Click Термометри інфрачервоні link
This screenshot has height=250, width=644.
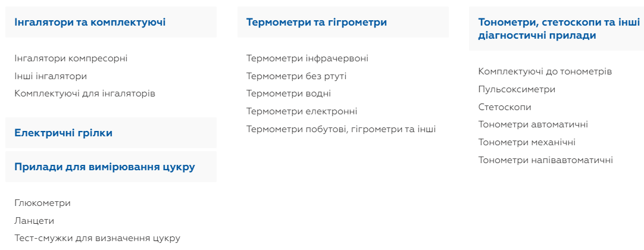[x=307, y=58]
